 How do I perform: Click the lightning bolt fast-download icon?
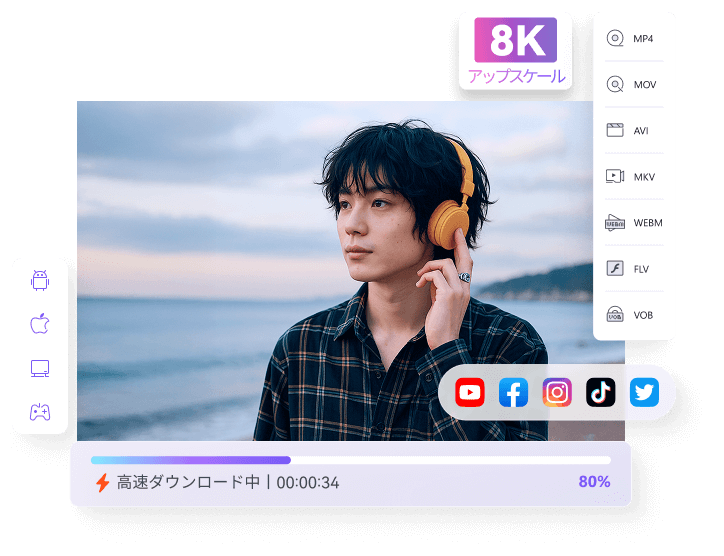102,483
